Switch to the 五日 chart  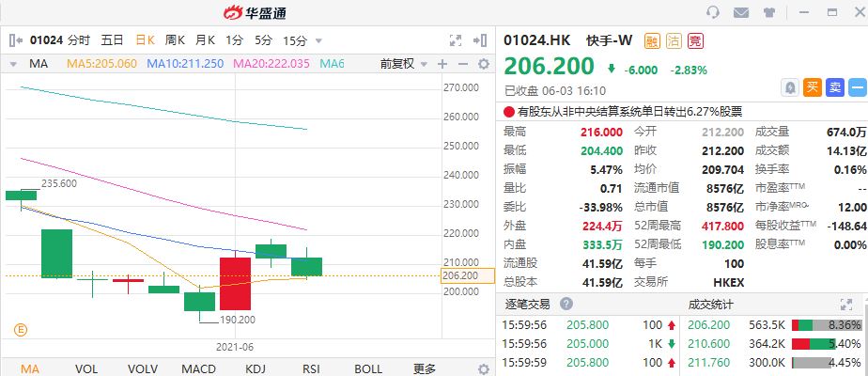[112, 40]
